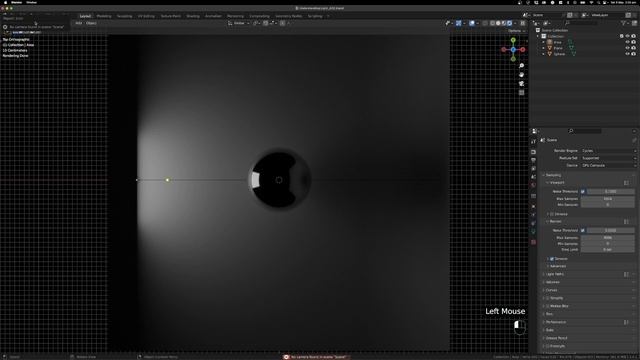Open the Render properties tab

coord(533,152)
